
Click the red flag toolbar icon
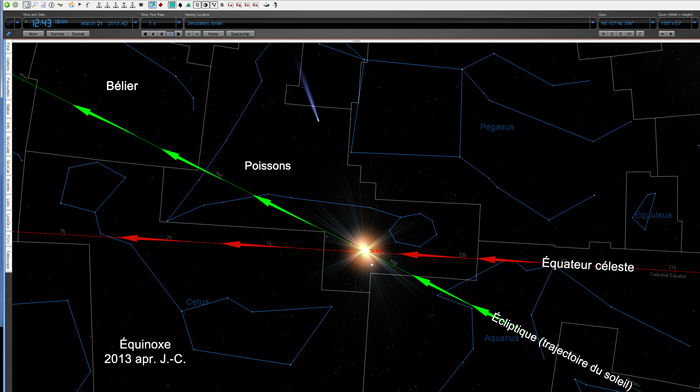79,5
